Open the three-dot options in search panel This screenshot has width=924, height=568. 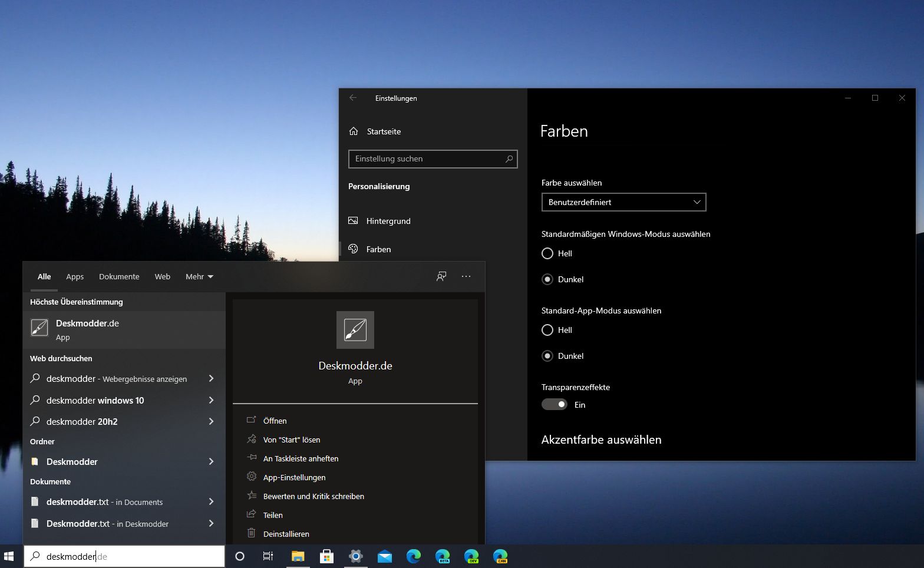click(466, 276)
